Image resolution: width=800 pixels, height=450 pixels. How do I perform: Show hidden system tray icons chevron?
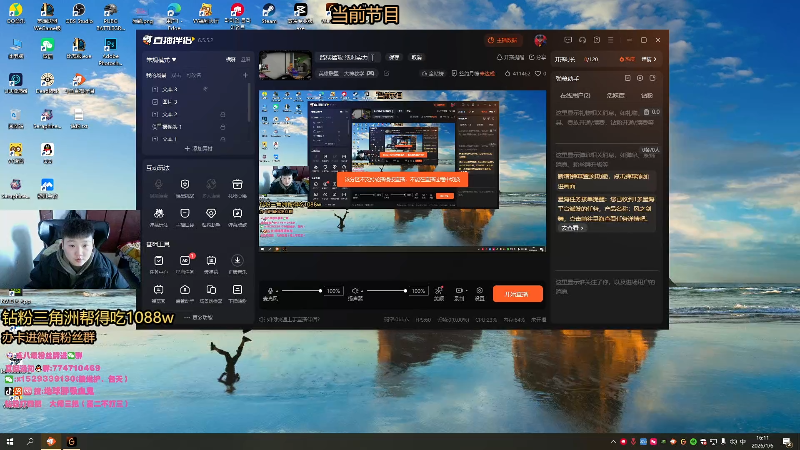(613, 442)
